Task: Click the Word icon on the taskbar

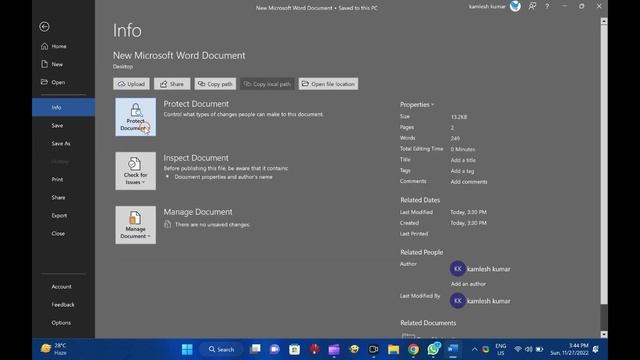Action: [x=453, y=349]
